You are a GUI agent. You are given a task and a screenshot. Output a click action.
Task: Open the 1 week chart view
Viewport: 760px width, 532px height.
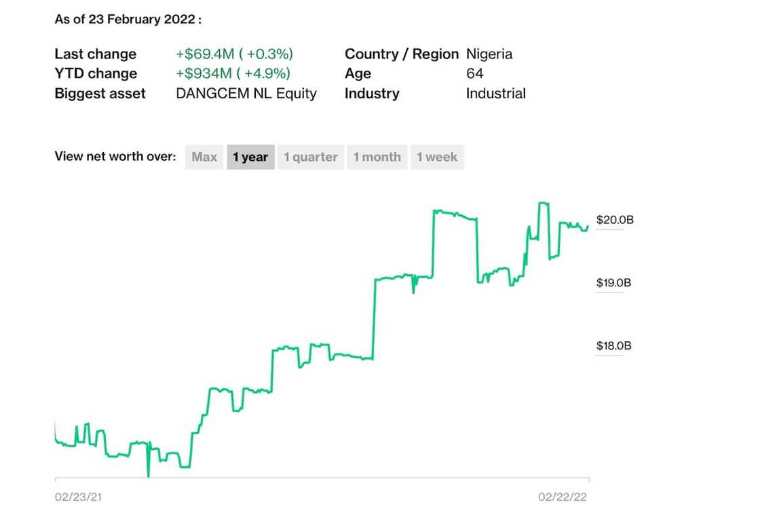[437, 157]
